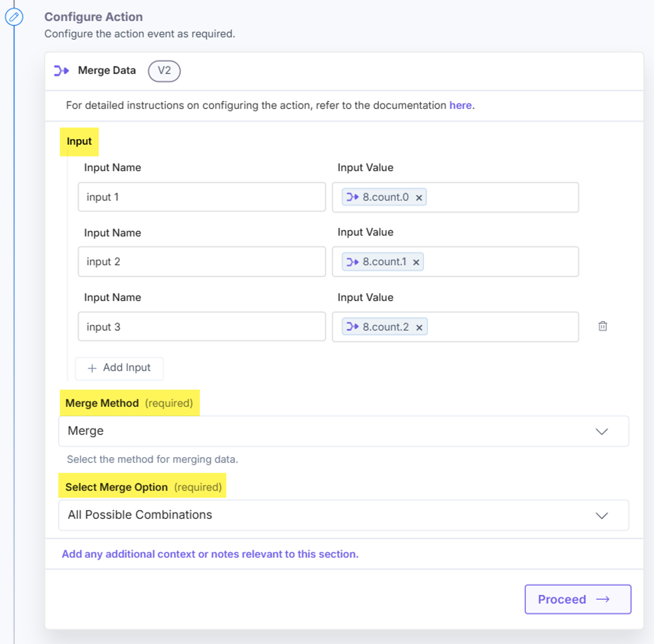Click the Merge Data purple icon
The width and height of the screenshot is (654, 644).
click(x=61, y=71)
